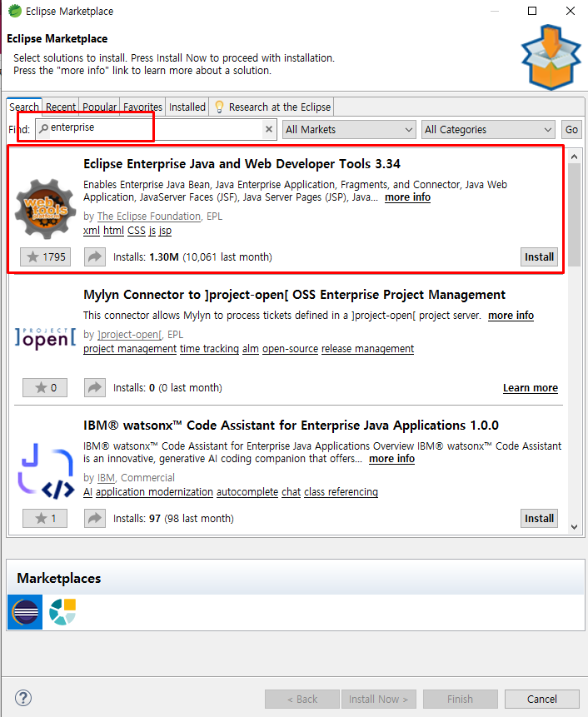Star the Mylyn Connector entry
This screenshot has height=717, width=588.
[45, 388]
